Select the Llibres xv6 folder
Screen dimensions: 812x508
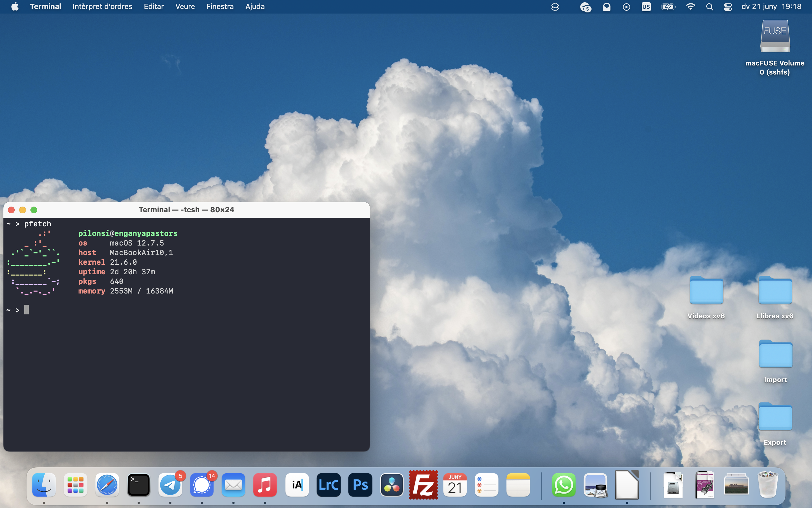pyautogui.click(x=775, y=290)
